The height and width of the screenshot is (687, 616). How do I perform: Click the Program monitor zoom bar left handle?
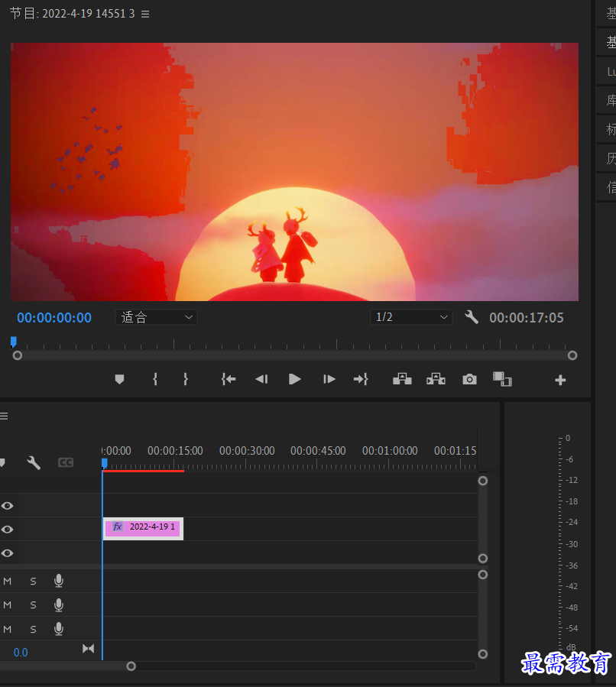point(18,355)
